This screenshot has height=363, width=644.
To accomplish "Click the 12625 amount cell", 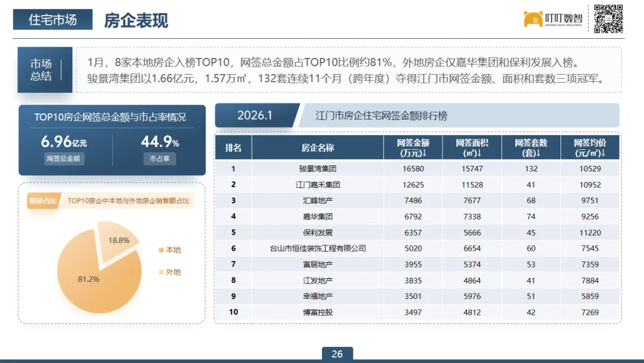I will [x=413, y=184].
